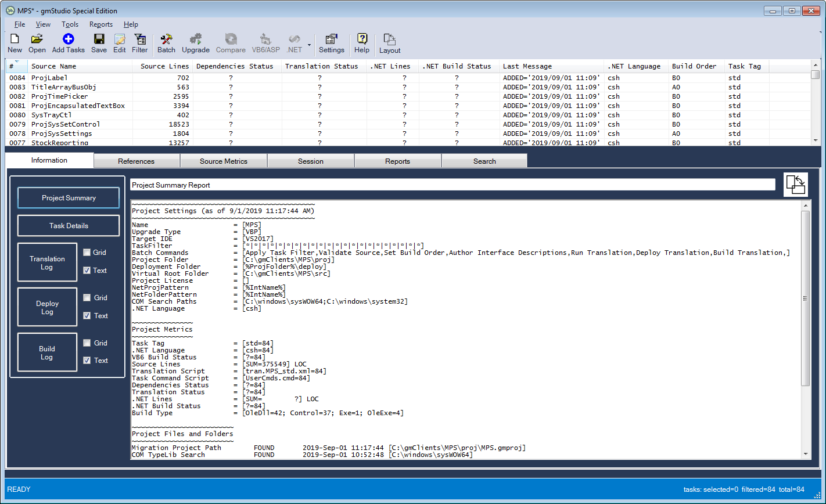Enable the Translation Log Grid checkbox
This screenshot has width=826, height=504.
(x=87, y=253)
